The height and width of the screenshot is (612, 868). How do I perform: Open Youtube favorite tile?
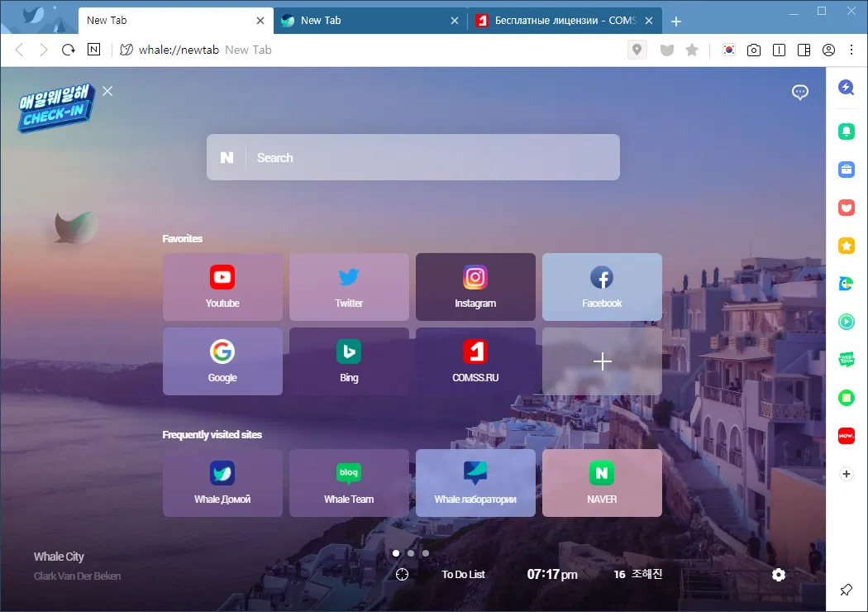click(222, 287)
